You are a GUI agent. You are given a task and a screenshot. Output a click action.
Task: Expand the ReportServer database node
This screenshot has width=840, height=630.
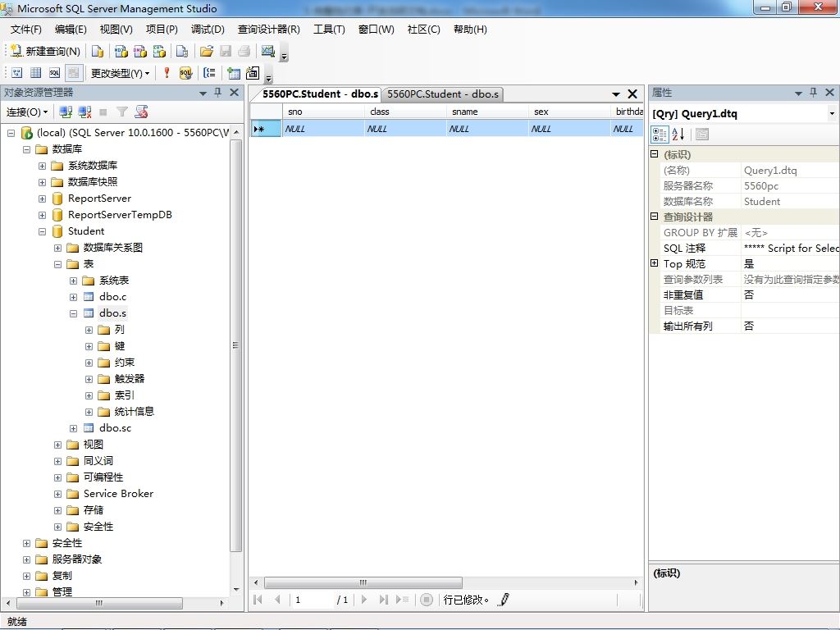pyautogui.click(x=42, y=199)
